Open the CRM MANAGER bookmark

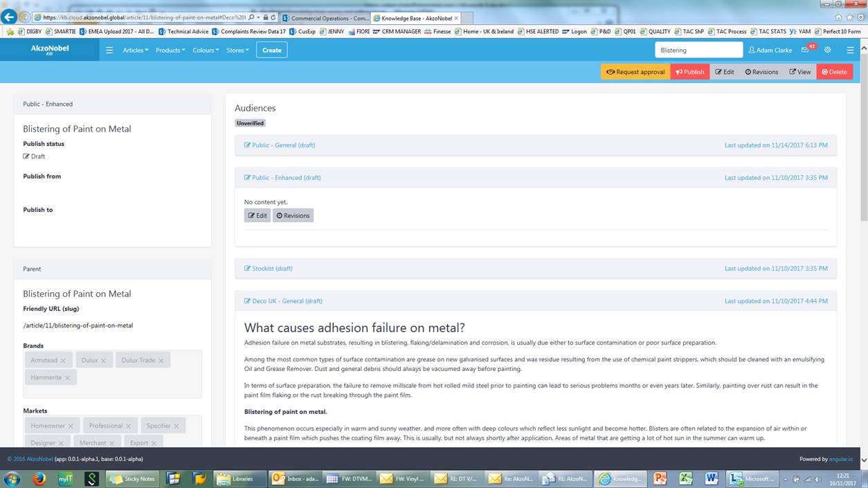click(x=397, y=31)
